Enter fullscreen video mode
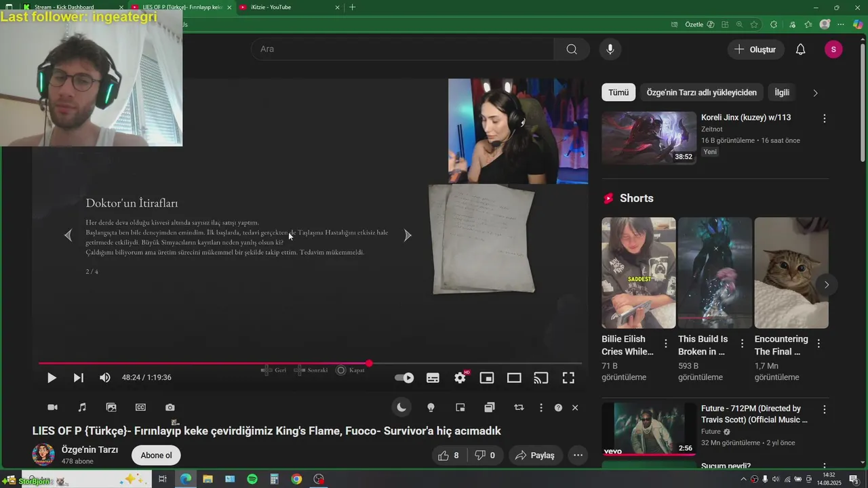Image resolution: width=868 pixels, height=488 pixels. 568,378
